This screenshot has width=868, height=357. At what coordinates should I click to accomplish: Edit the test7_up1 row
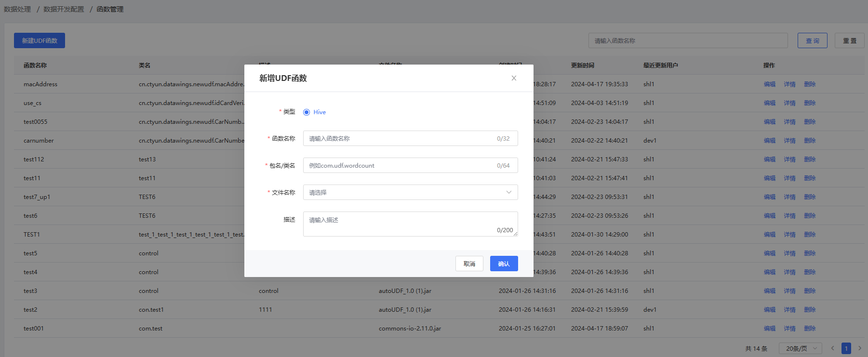pyautogui.click(x=770, y=197)
